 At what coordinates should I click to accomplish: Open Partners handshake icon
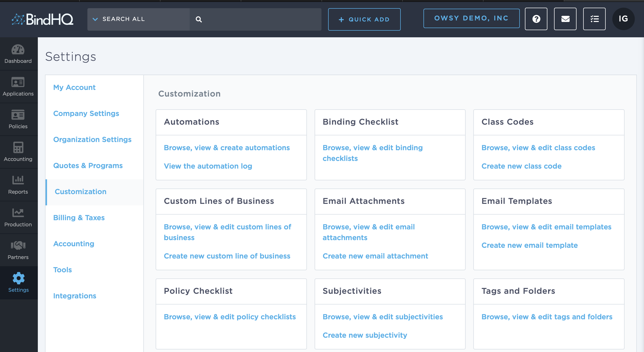18,245
